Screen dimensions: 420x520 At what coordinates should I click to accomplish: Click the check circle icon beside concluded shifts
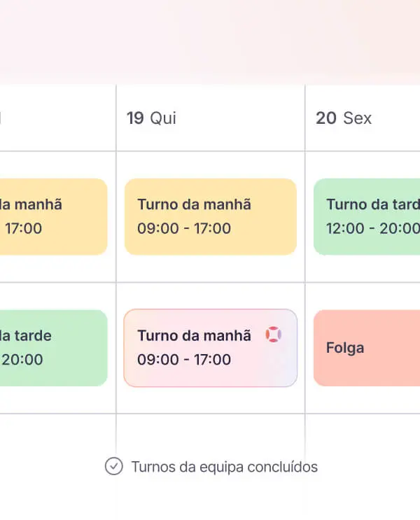tap(113, 467)
